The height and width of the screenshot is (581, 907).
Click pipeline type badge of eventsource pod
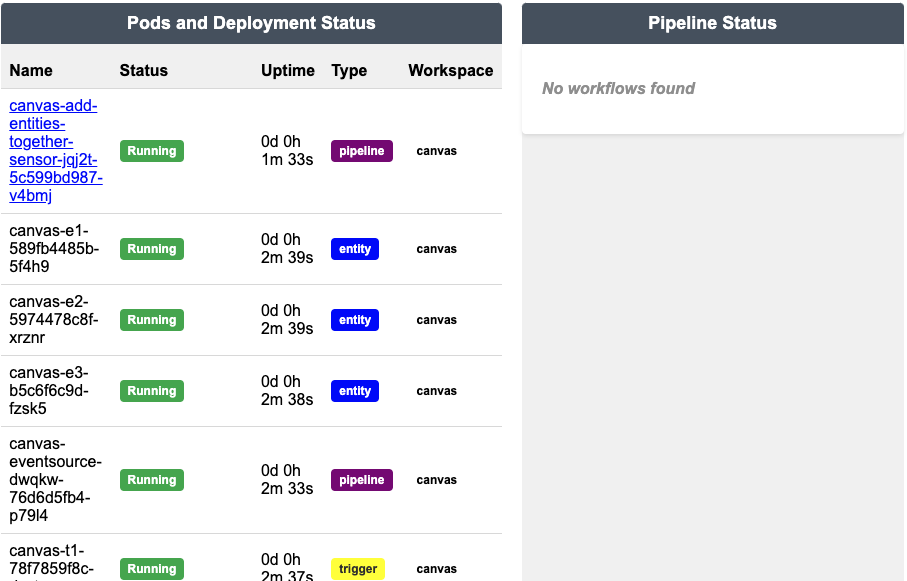pyautogui.click(x=362, y=480)
